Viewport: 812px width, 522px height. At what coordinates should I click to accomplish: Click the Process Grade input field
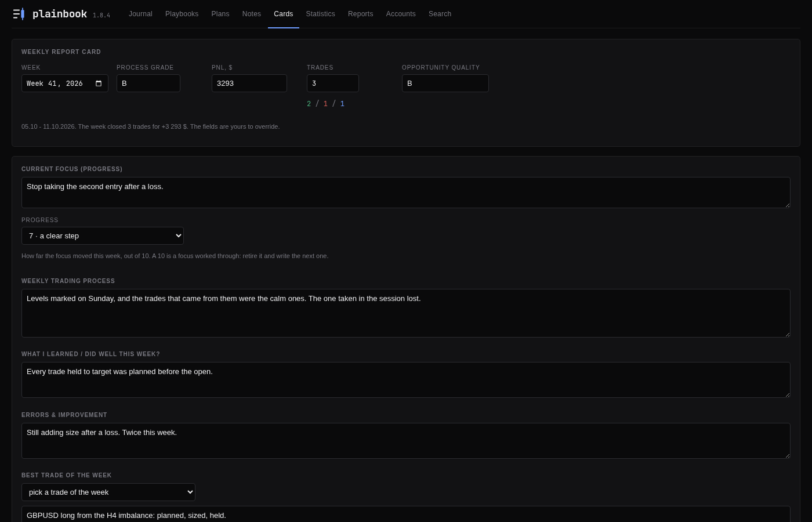(x=148, y=84)
